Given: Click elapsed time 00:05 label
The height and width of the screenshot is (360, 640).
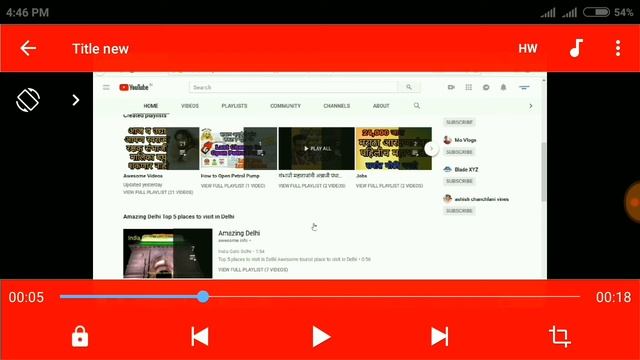Looking at the screenshot, I should click(27, 297).
